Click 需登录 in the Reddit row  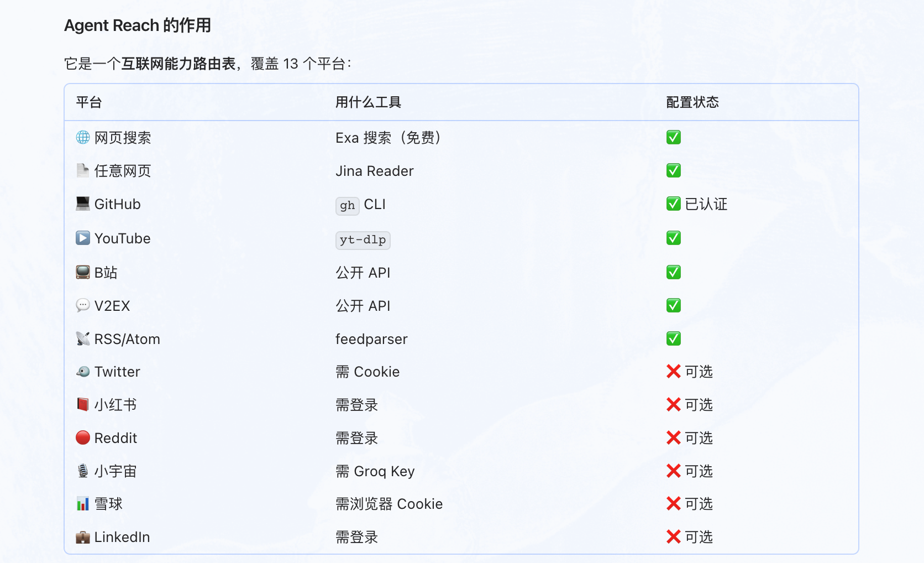pyautogui.click(x=357, y=438)
